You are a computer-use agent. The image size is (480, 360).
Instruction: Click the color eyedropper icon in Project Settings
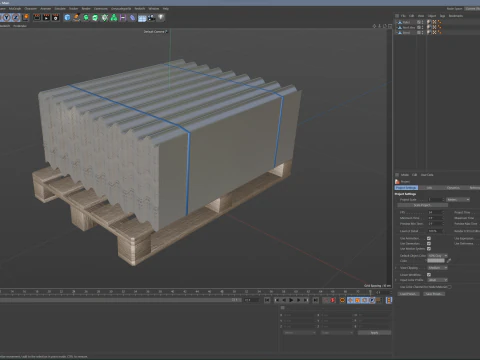pyautogui.click(x=449, y=260)
